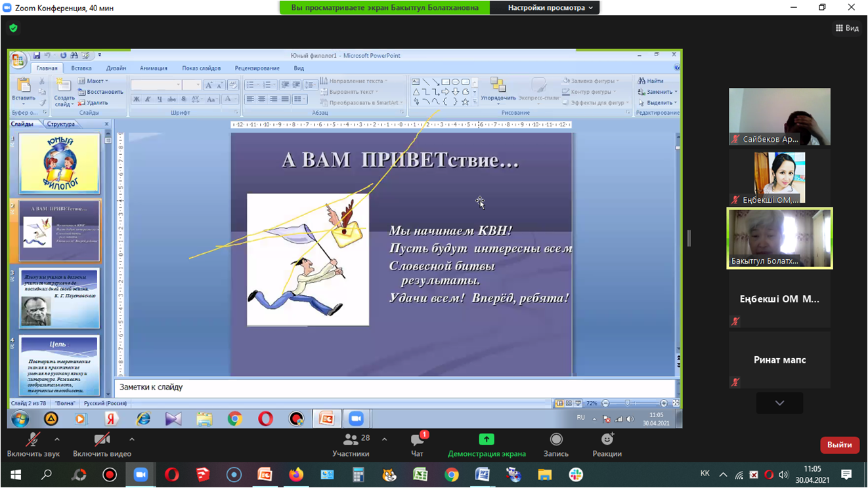Expand video options arrow next to camera

(132, 439)
